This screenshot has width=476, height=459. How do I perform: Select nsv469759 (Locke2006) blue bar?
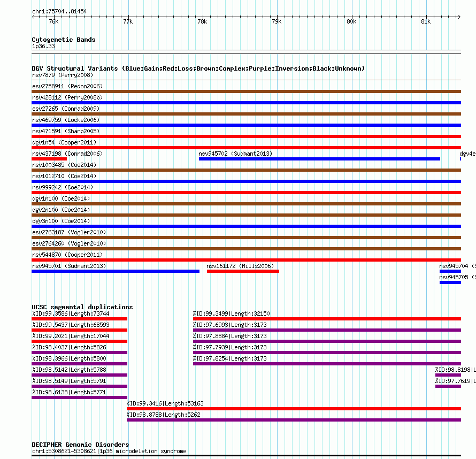(246, 125)
